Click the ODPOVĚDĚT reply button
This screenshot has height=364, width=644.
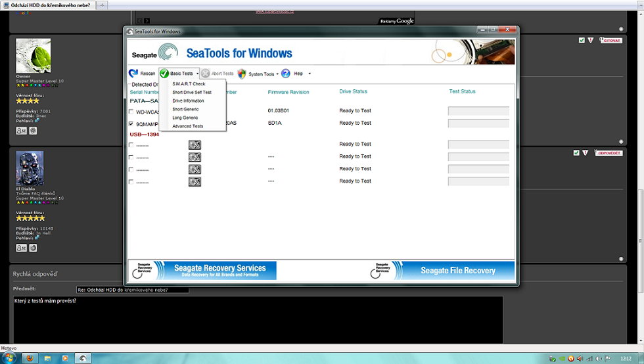609,153
